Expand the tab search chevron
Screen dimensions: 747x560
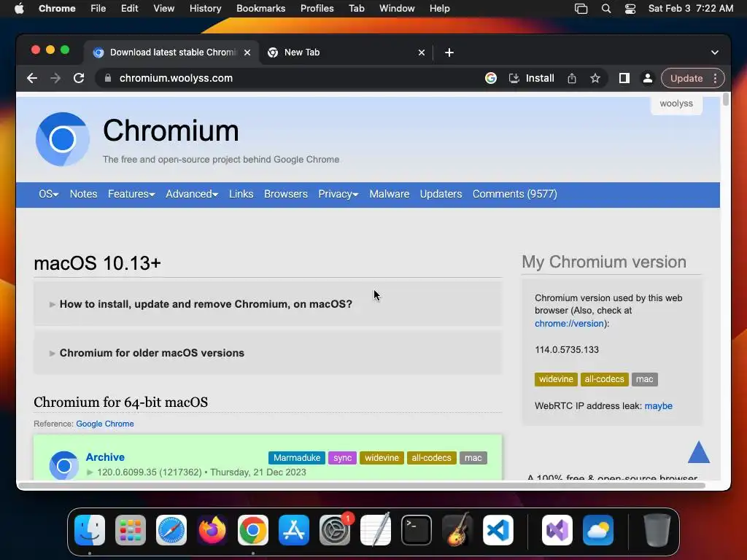(715, 52)
